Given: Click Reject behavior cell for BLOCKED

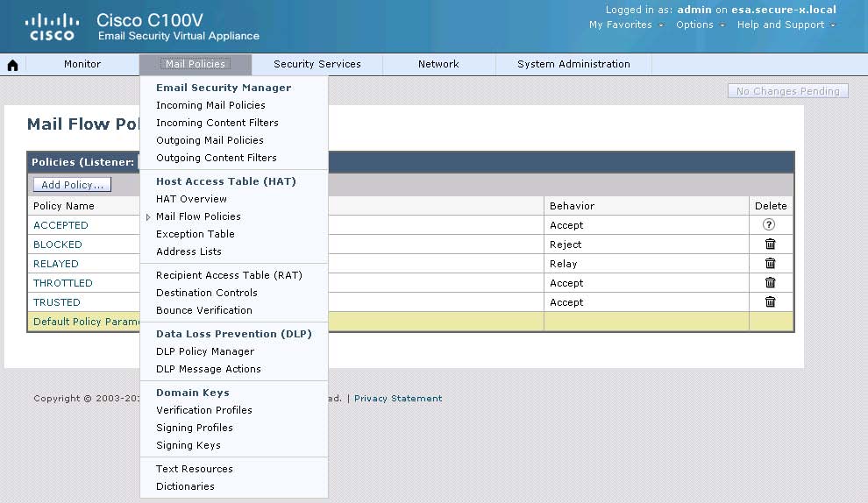Looking at the screenshot, I should point(646,244).
